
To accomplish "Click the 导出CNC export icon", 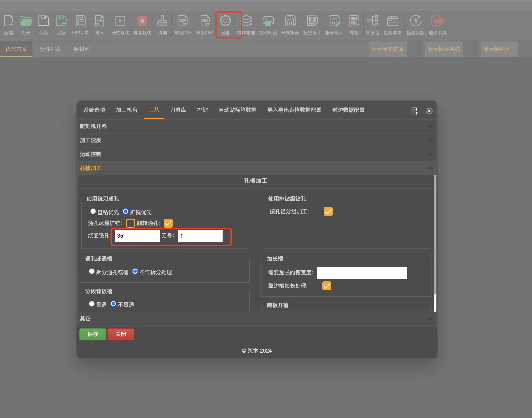I will [x=205, y=21].
